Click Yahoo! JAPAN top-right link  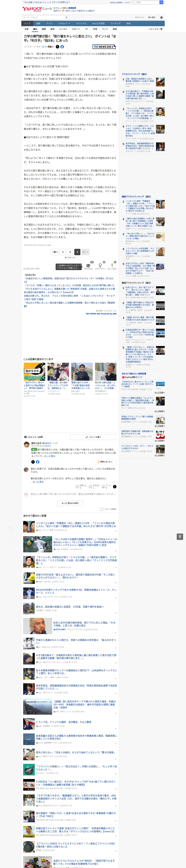tap(116, 2)
